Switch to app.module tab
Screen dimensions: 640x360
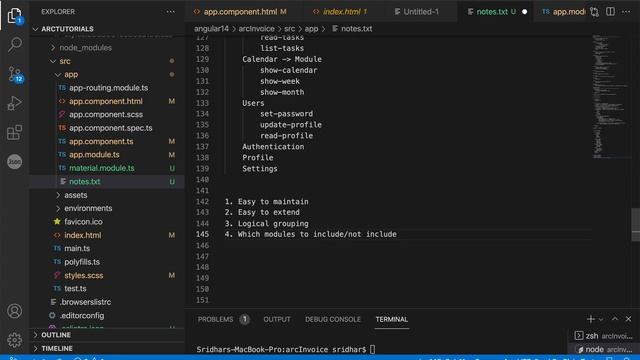click(x=563, y=12)
